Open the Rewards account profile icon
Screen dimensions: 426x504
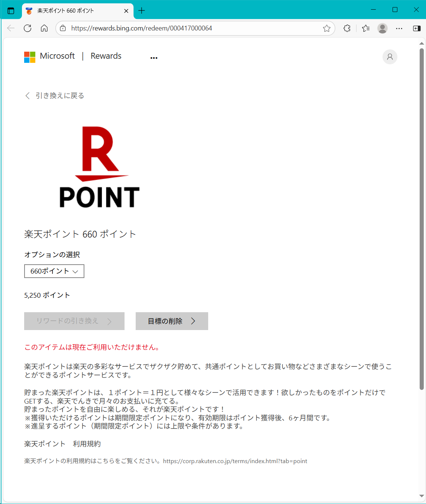point(390,57)
